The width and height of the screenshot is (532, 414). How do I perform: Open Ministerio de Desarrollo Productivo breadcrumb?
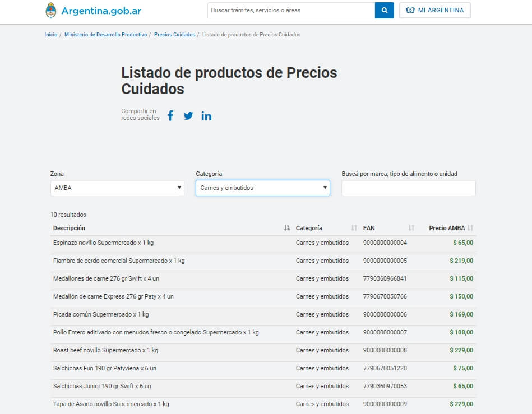(105, 35)
